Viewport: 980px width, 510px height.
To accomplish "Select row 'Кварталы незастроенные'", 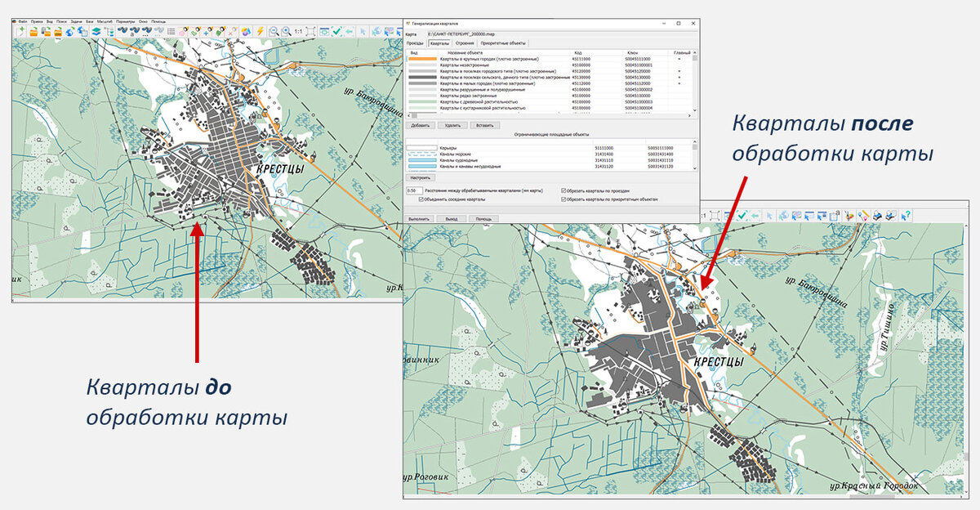I will (549, 65).
